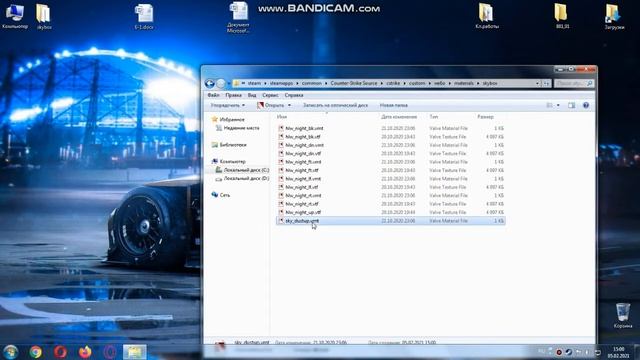Open the Корзина recycle bin
This screenshot has height=360, width=640.
(623, 315)
